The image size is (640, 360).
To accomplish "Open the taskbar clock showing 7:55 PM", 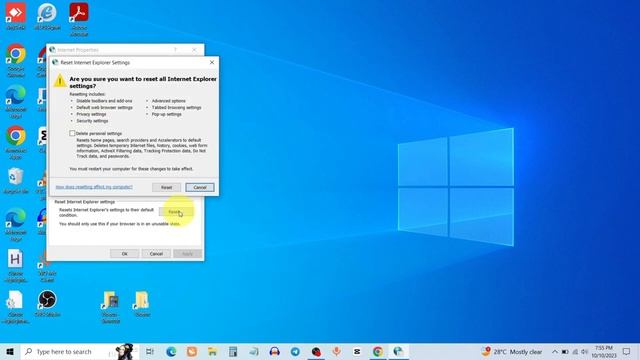I will coord(604,351).
